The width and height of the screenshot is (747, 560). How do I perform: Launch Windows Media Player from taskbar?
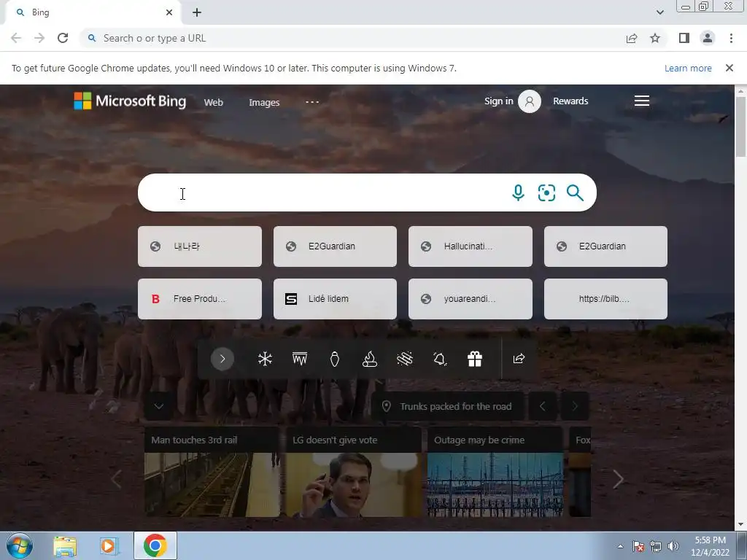(109, 546)
